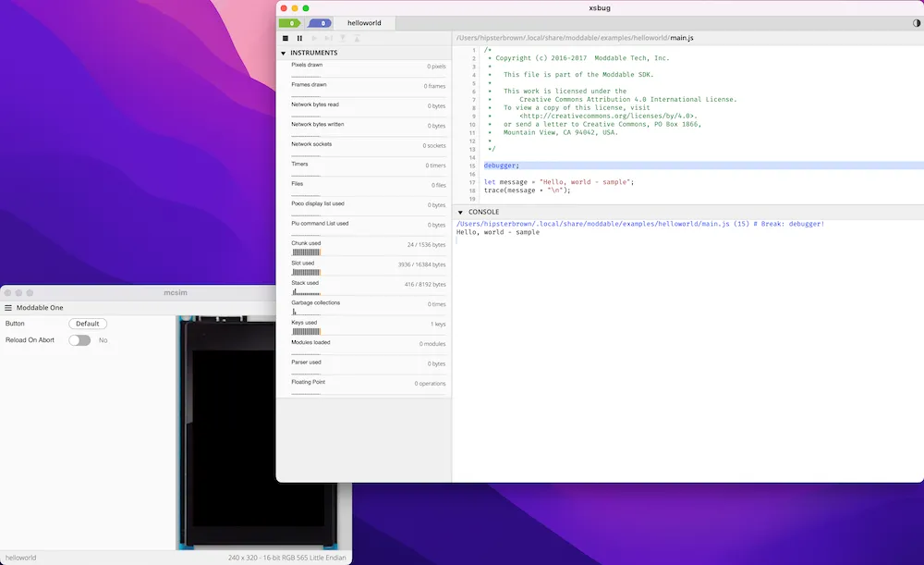
Task: Enable the Reload On Abort switch
Action: pos(81,340)
